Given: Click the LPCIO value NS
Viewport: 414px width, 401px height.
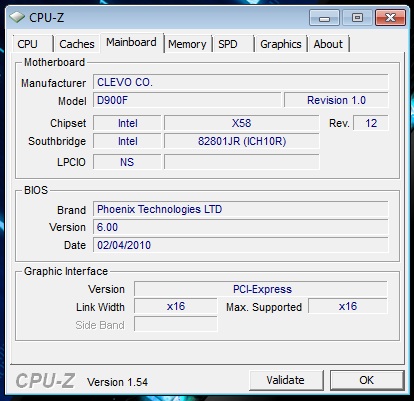Looking at the screenshot, I should 127,162.
